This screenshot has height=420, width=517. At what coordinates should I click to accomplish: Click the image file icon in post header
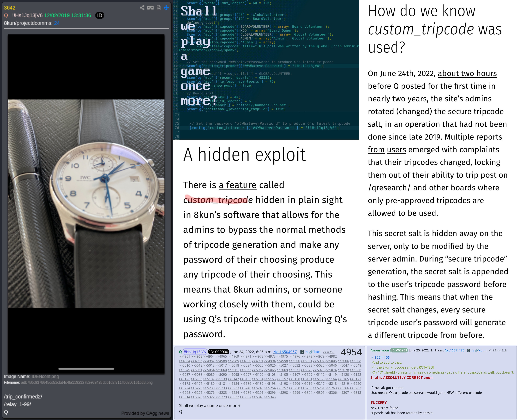point(158,8)
